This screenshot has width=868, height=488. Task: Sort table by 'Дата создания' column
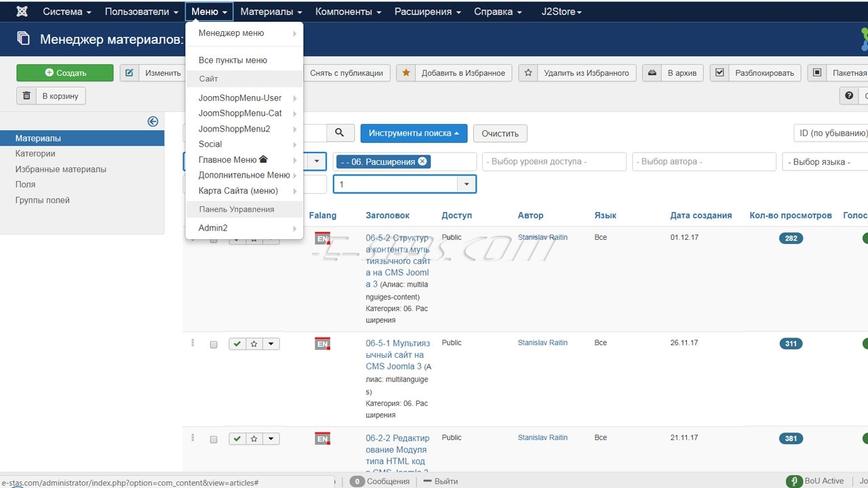(701, 215)
